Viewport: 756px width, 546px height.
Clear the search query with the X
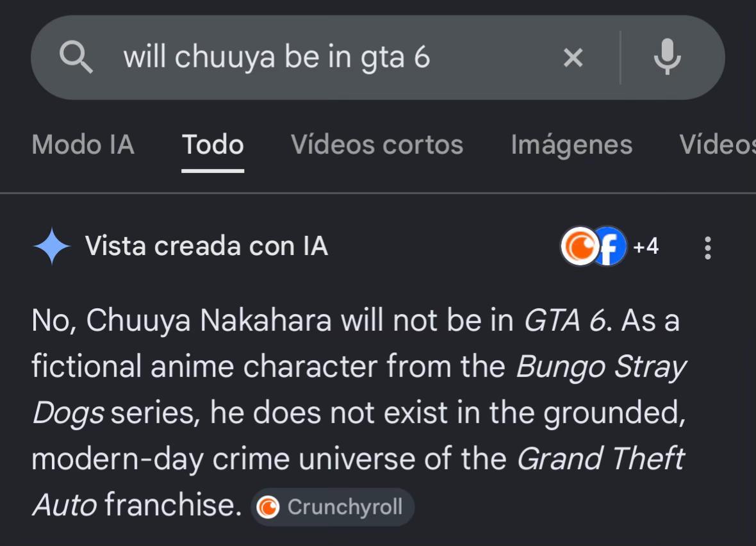click(x=573, y=58)
